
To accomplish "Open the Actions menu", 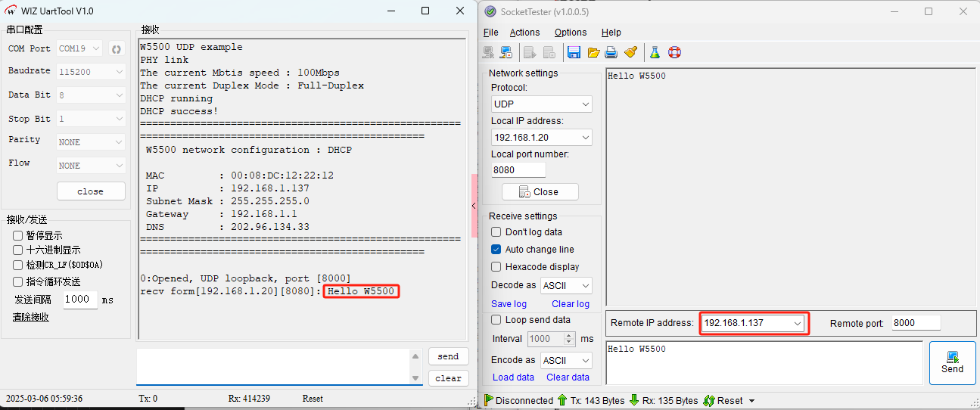I will [524, 33].
